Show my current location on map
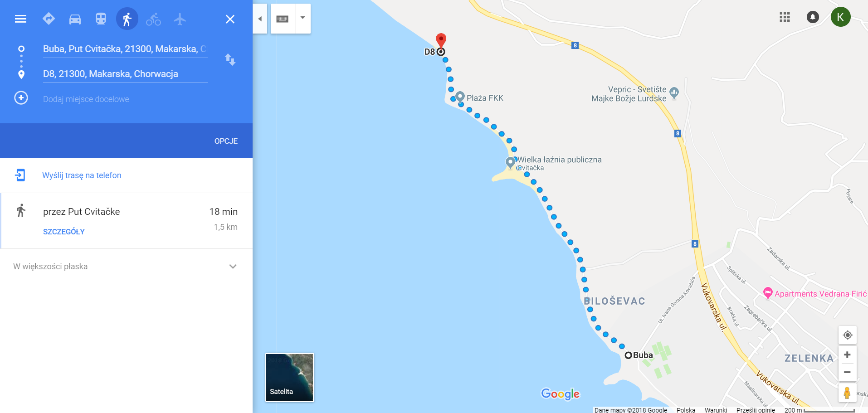 tap(847, 335)
